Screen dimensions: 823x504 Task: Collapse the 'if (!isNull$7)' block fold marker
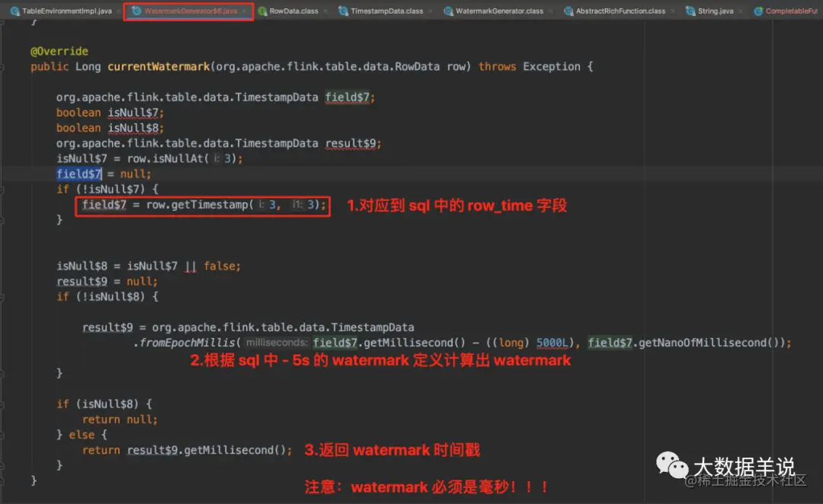2,190
